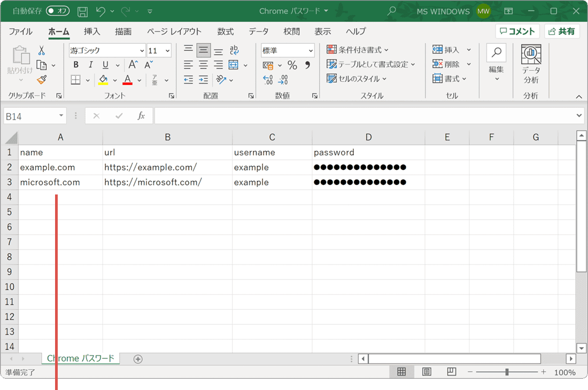The height and width of the screenshot is (390, 588).
Task: Click the Increase Indent icon
Action: click(203, 80)
